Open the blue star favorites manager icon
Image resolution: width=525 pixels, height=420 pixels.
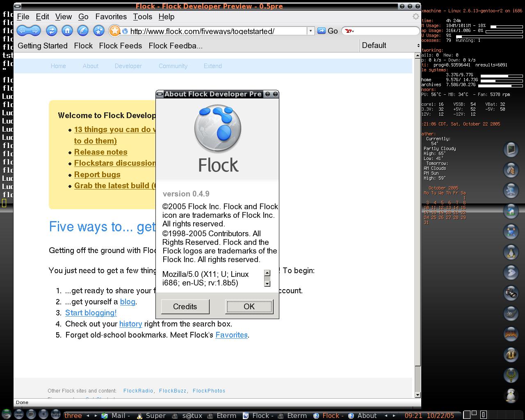(x=98, y=31)
